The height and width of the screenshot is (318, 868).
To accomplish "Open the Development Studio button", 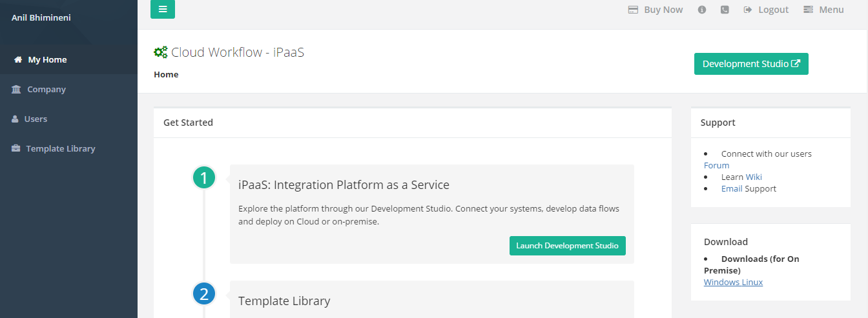I will (751, 64).
